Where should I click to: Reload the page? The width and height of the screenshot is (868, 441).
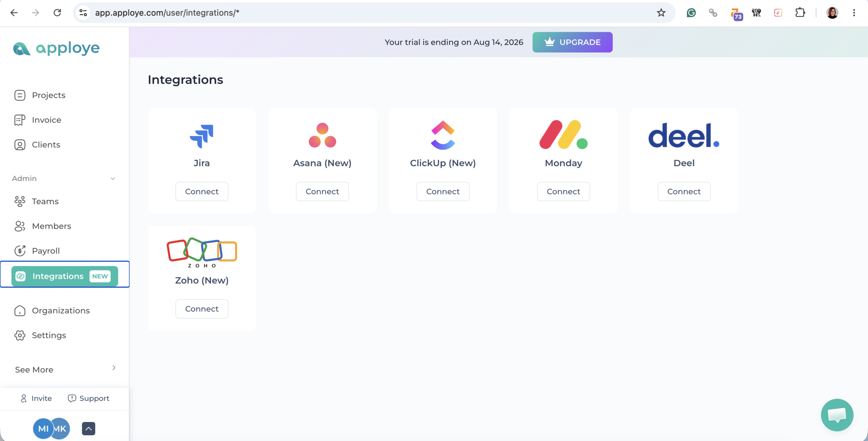(x=57, y=13)
